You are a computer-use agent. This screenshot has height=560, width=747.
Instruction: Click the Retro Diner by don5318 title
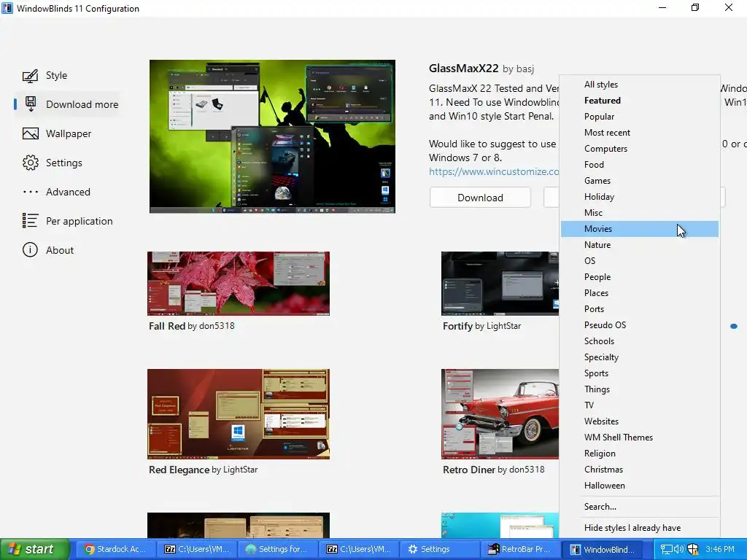(x=494, y=470)
